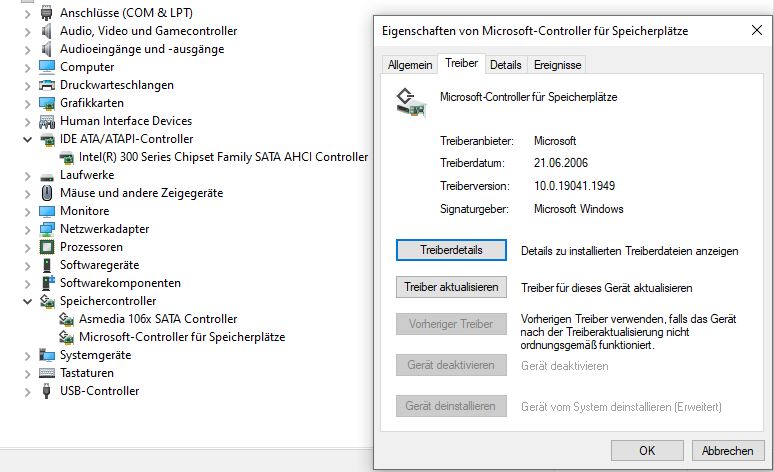Open the Details tab
The image size is (774, 472).
pyautogui.click(x=506, y=65)
